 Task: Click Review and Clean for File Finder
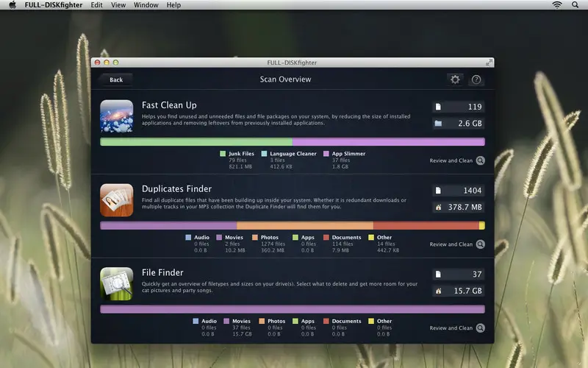pos(451,328)
